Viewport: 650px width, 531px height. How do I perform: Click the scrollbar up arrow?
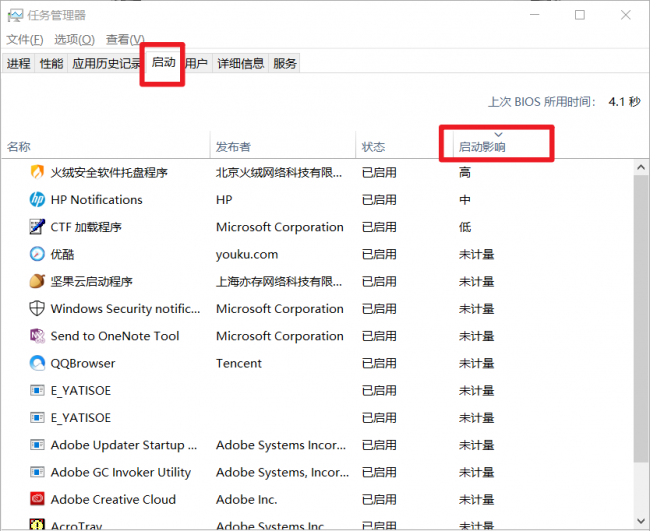[x=641, y=167]
